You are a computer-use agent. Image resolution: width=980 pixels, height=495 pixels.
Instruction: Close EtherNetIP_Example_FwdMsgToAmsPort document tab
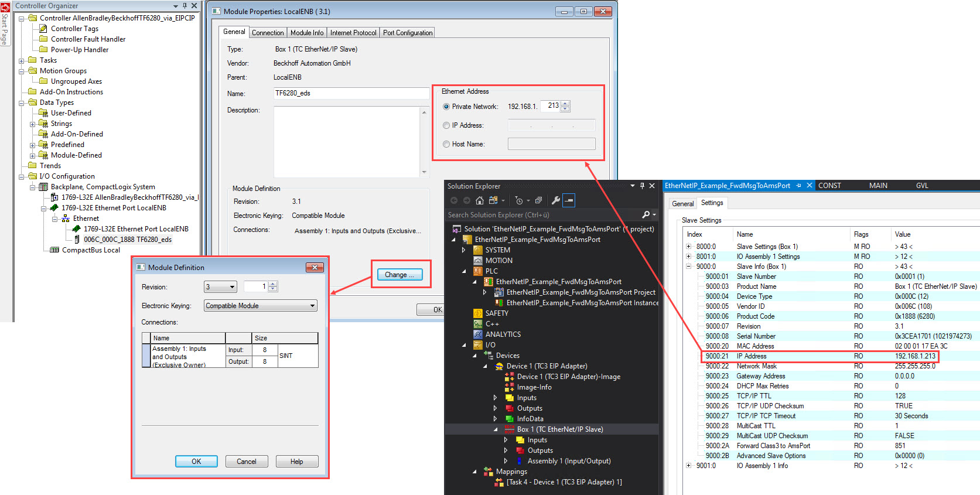click(810, 186)
